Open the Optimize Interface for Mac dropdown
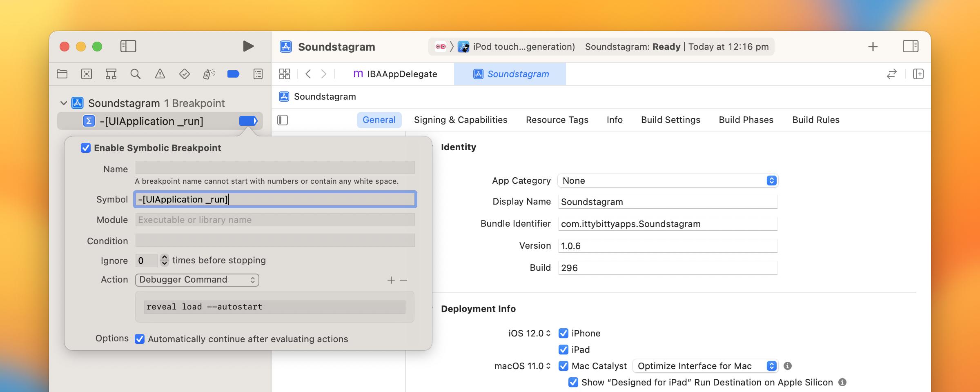980x392 pixels. click(x=706, y=366)
